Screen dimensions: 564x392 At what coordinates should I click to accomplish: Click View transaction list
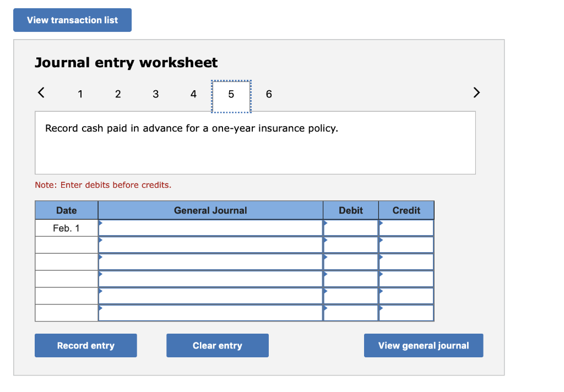click(72, 20)
